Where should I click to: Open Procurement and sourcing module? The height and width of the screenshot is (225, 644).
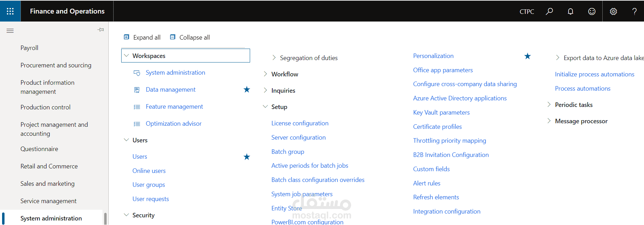(x=56, y=65)
